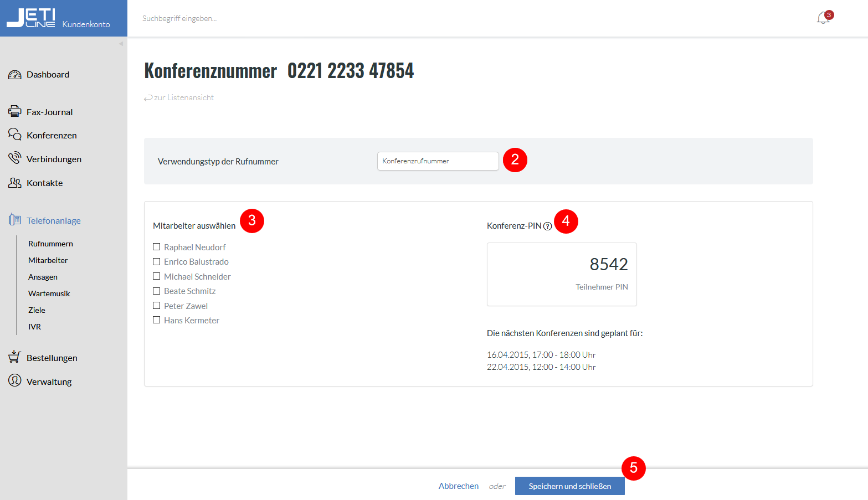Click the Konferenzen speech bubble icon
The image size is (868, 500).
pyautogui.click(x=15, y=135)
